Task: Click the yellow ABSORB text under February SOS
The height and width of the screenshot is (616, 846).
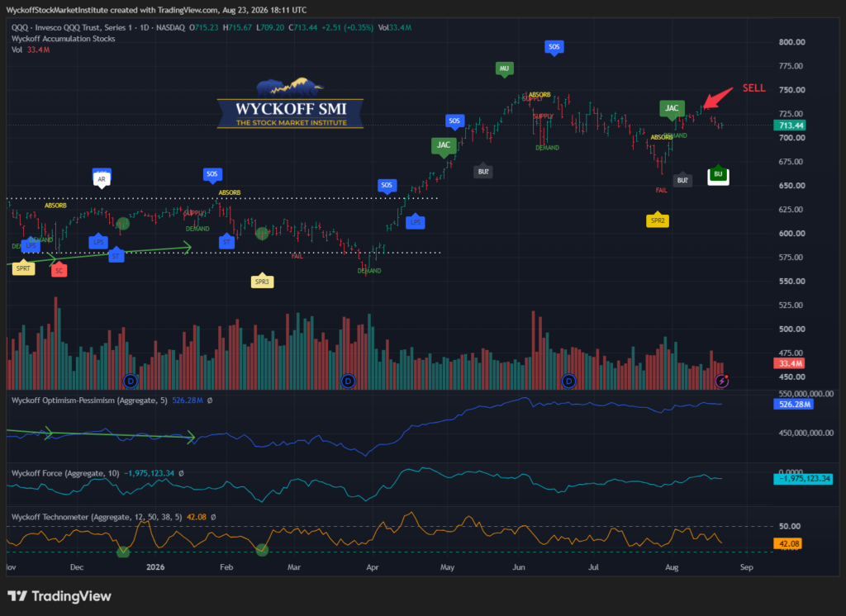Action: tap(230, 192)
